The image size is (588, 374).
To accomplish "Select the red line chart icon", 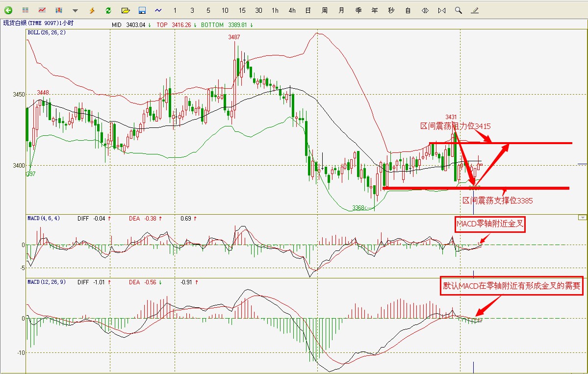I will (x=42, y=10).
